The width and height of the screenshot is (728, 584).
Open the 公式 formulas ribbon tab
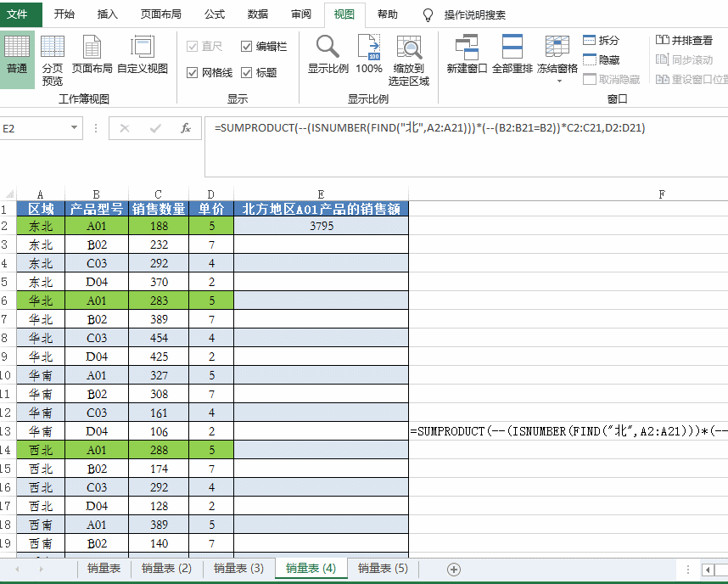(215, 14)
